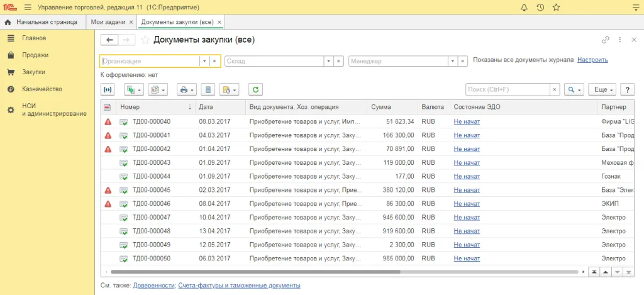Viewport: 644px width, 295px height.
Task: Click the Настроить link
Action: 592,60
